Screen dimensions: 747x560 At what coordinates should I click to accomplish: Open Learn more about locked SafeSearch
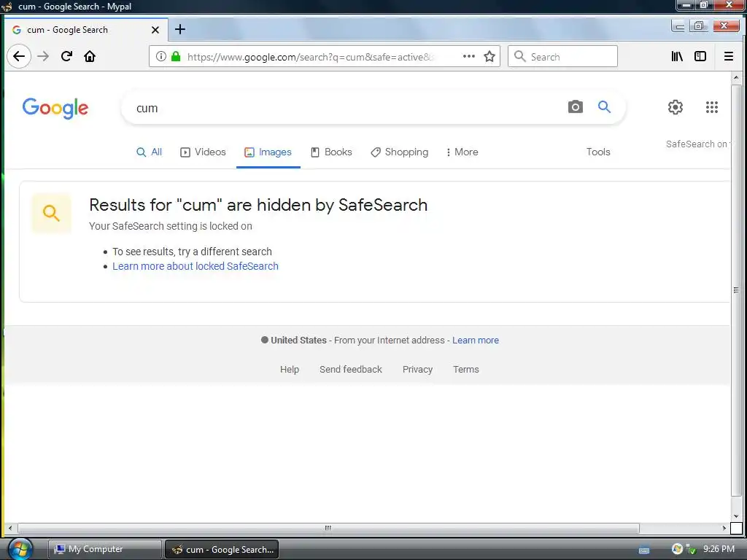click(x=196, y=266)
